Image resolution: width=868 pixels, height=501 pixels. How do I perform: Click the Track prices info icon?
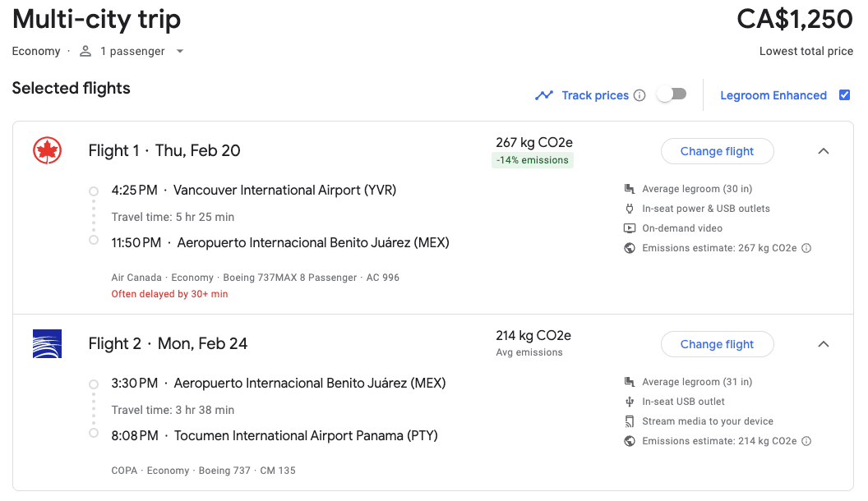click(x=639, y=95)
